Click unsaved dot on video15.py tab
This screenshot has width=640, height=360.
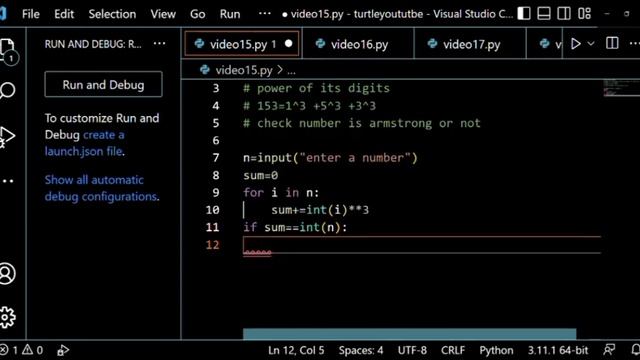(289, 43)
